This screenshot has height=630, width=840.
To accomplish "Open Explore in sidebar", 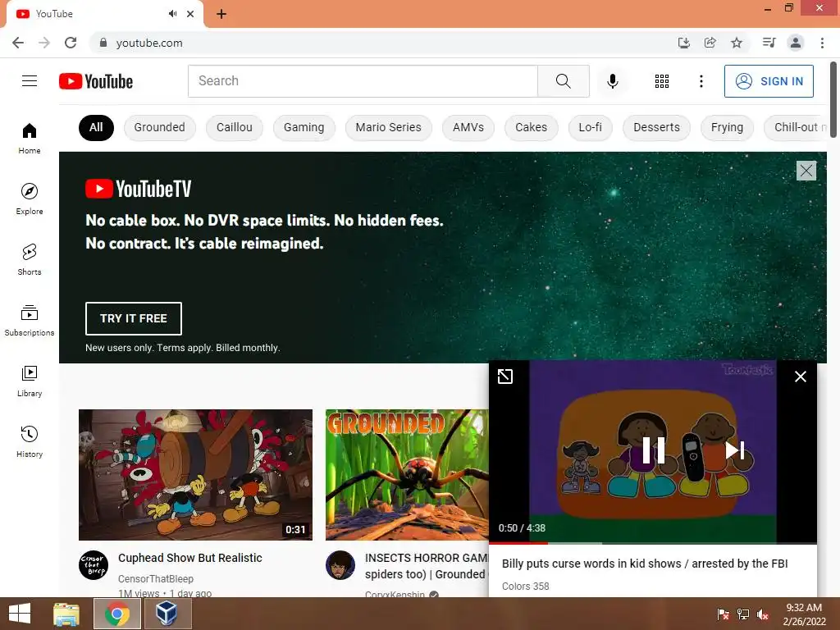I will click(30, 199).
